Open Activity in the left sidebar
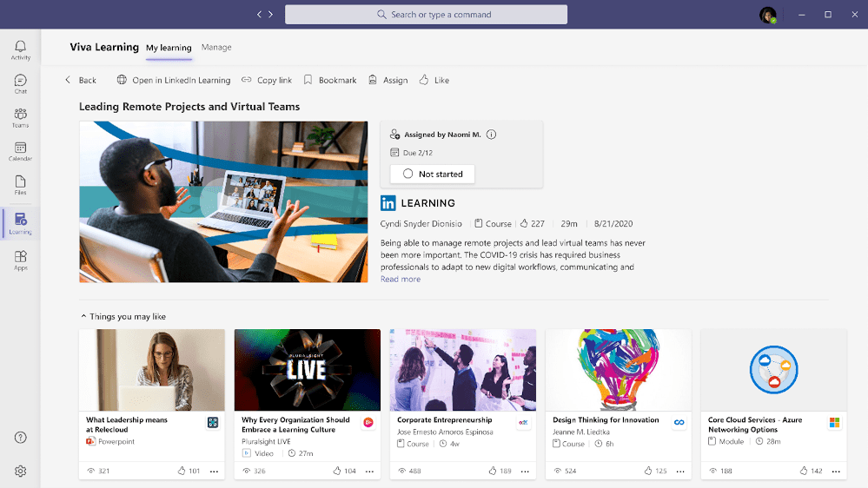Screen dimensions: 868x488 (x=20, y=49)
